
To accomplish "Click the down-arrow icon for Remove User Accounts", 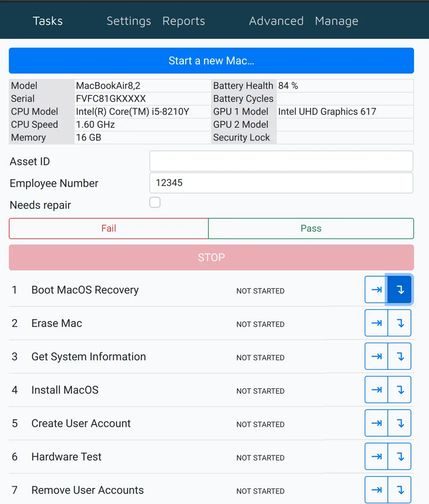I will tap(399, 490).
